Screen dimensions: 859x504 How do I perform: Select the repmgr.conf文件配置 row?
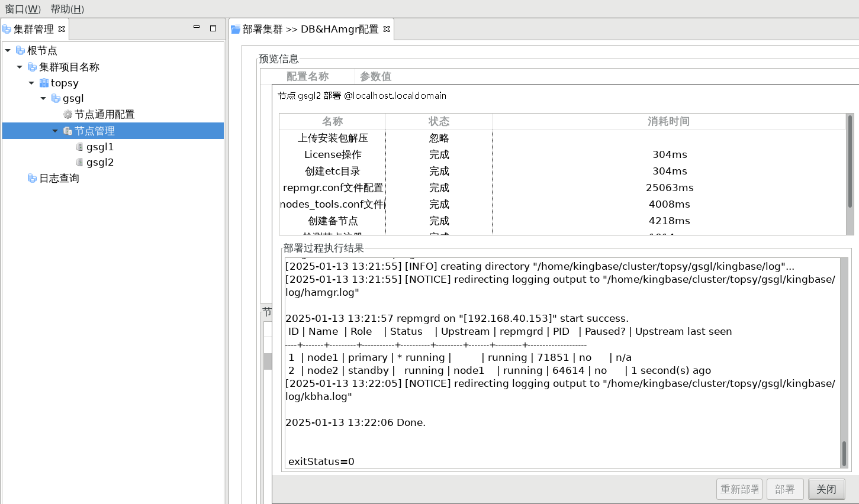(562, 188)
